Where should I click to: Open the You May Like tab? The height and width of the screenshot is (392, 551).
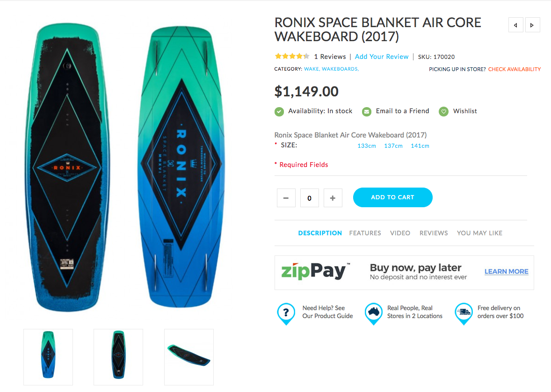point(479,233)
